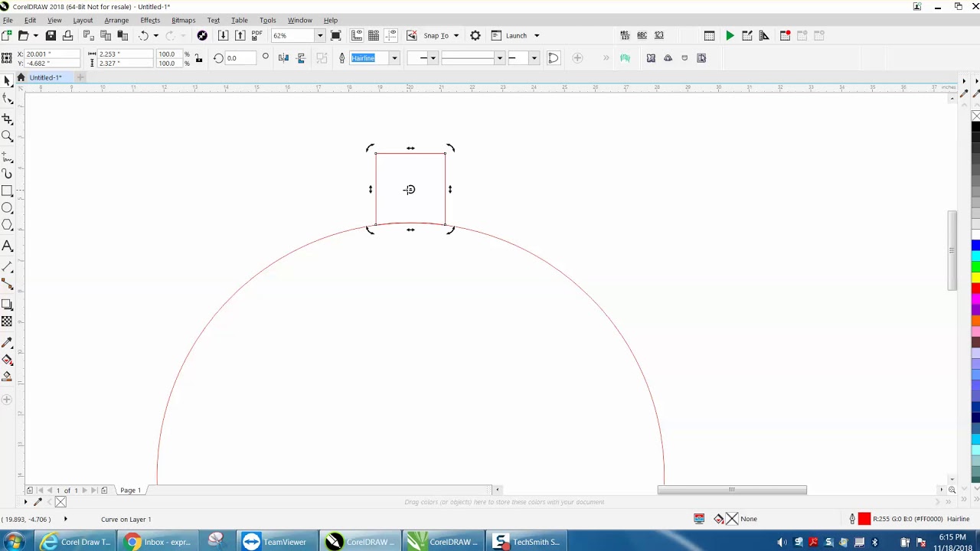Toggle show rulers button
The image size is (980, 551).
tap(357, 36)
